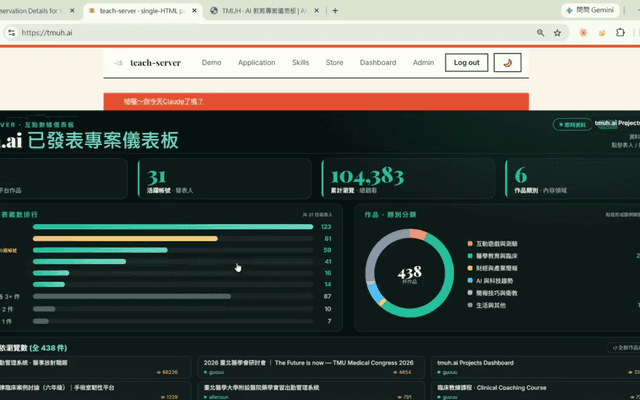640x400 pixels.
Task: Open the extensions puzzle icon
Action: 620,32
